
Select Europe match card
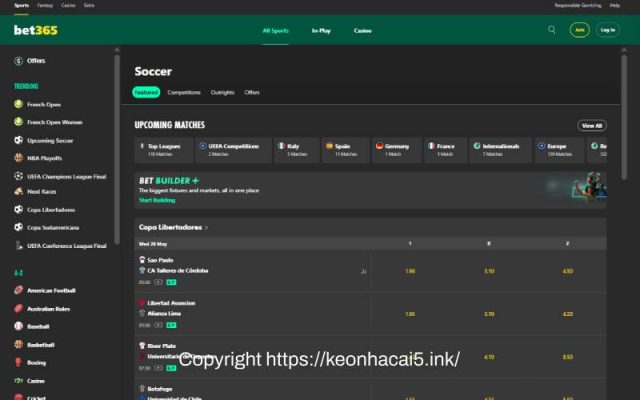pyautogui.click(x=559, y=150)
